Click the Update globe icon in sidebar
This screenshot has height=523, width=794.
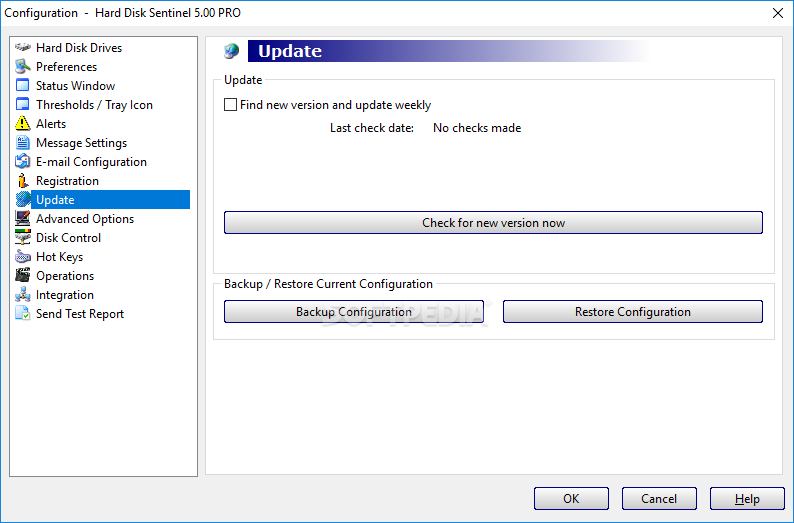click(22, 199)
